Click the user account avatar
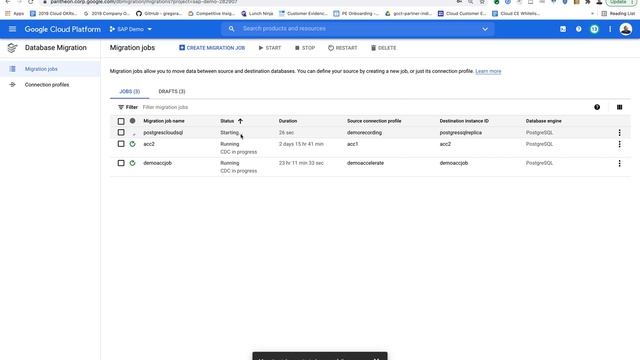This screenshot has height=360, width=640. click(x=625, y=29)
